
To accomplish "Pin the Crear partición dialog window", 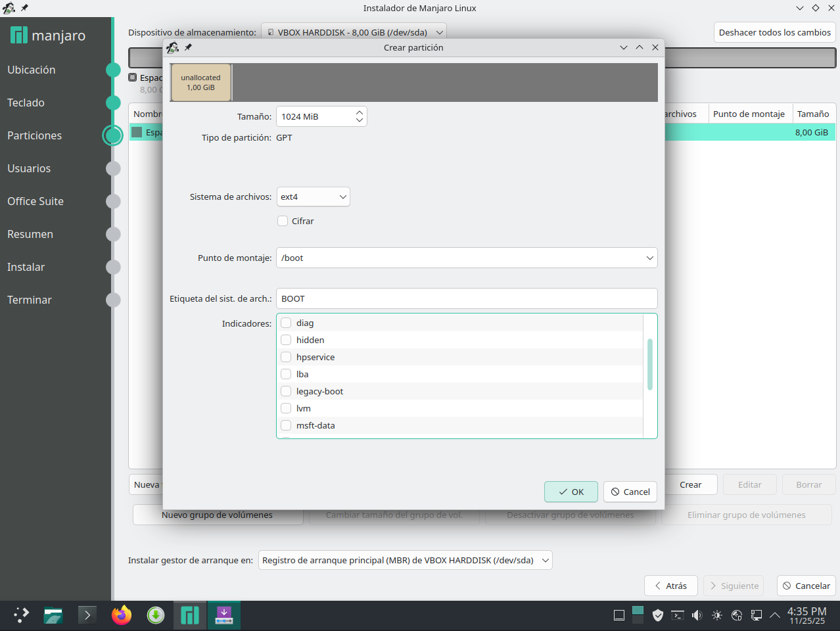I will 188,47.
